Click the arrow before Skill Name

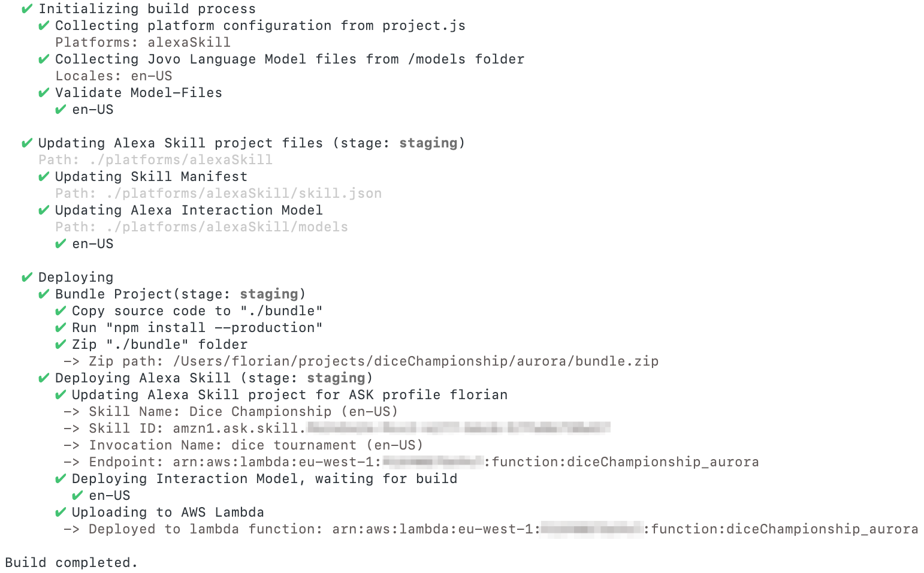point(71,412)
